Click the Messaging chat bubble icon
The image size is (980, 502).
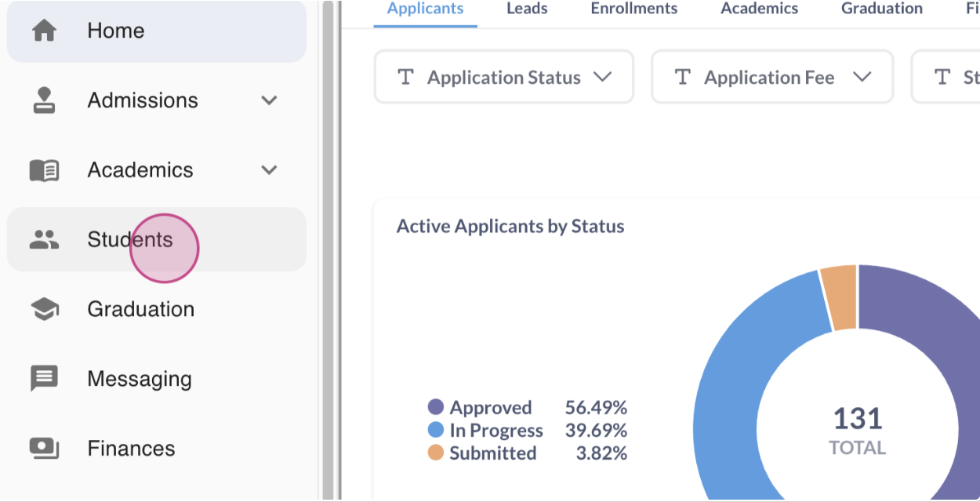(44, 379)
